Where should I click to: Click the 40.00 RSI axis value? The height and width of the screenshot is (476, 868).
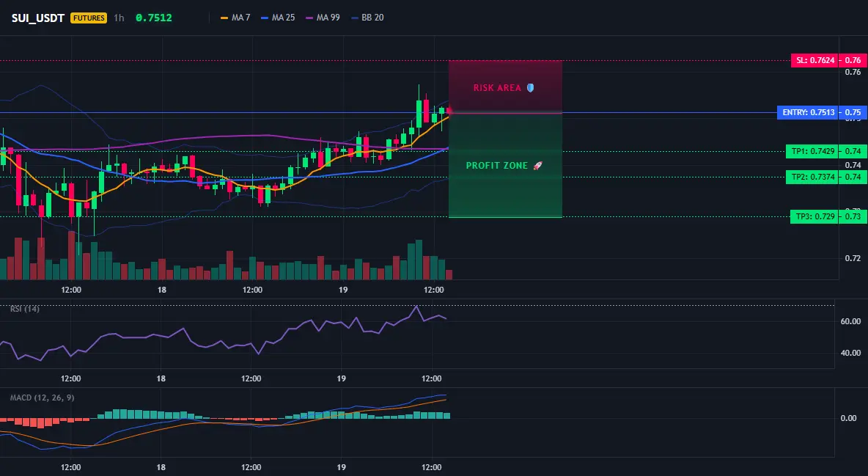[x=850, y=353]
